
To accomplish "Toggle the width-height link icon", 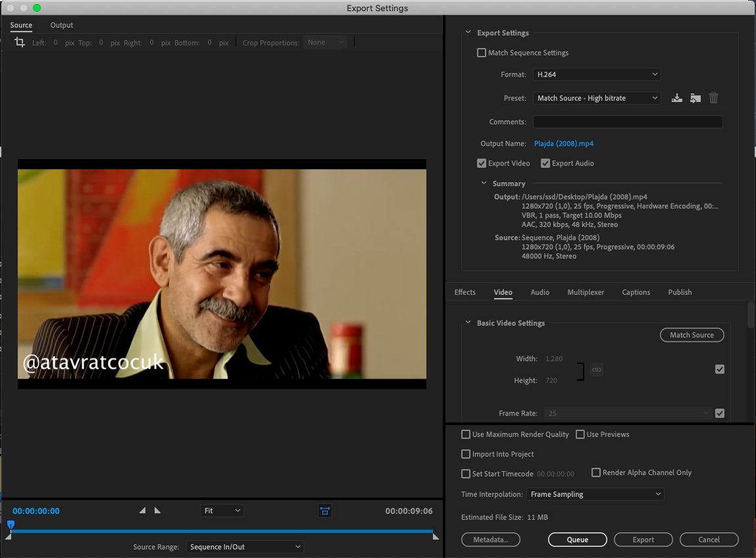I will [x=596, y=370].
